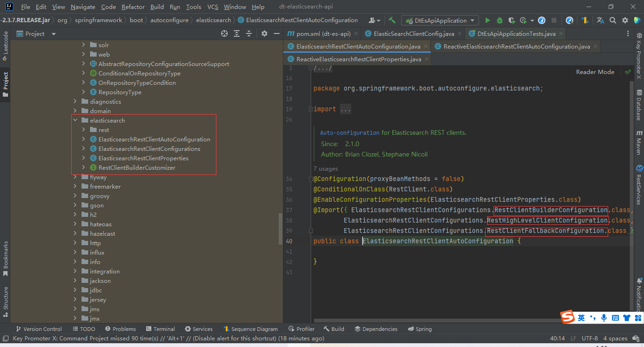This screenshot has height=347, width=644.
Task: Run with Coverage via the shield icon
Action: (512, 20)
